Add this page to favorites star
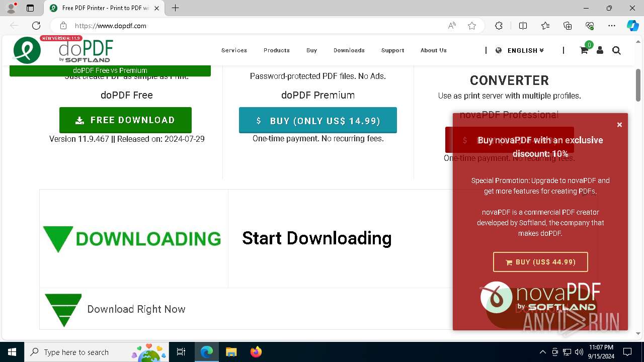The height and width of the screenshot is (362, 644). tap(472, 26)
